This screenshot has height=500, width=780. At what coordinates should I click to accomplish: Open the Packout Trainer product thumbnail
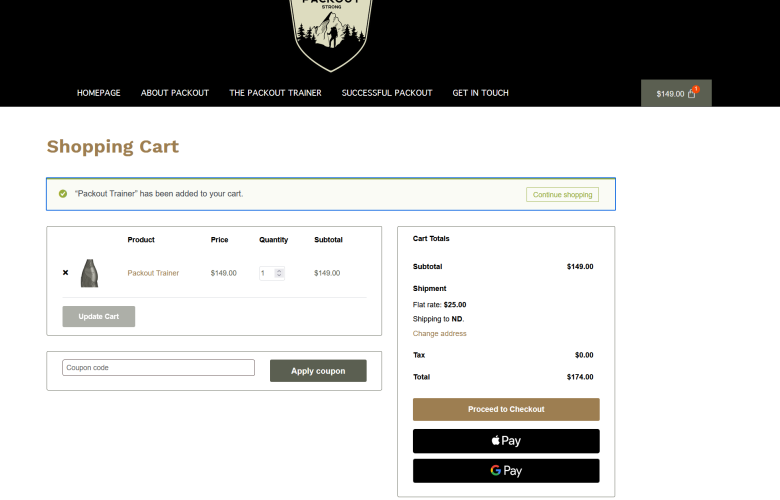pyautogui.click(x=90, y=273)
